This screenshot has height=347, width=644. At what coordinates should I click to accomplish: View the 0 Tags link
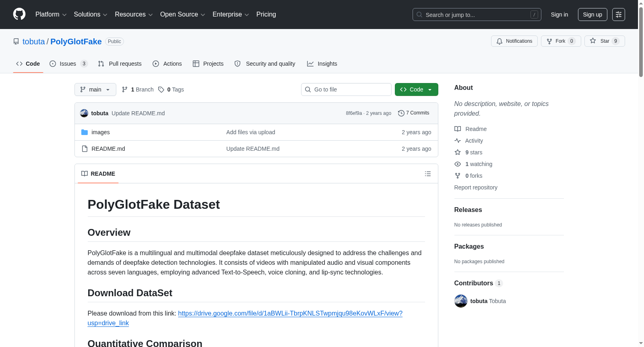click(171, 89)
